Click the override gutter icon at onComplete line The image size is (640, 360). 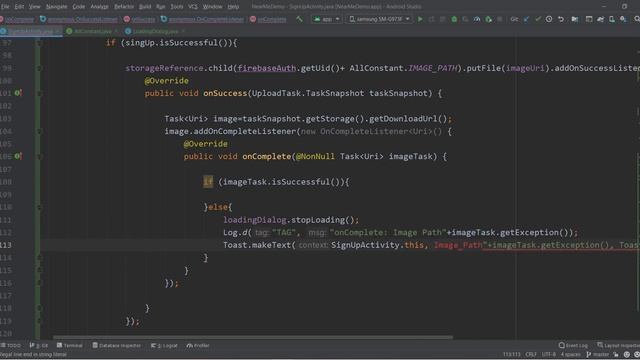pyautogui.click(x=18, y=156)
